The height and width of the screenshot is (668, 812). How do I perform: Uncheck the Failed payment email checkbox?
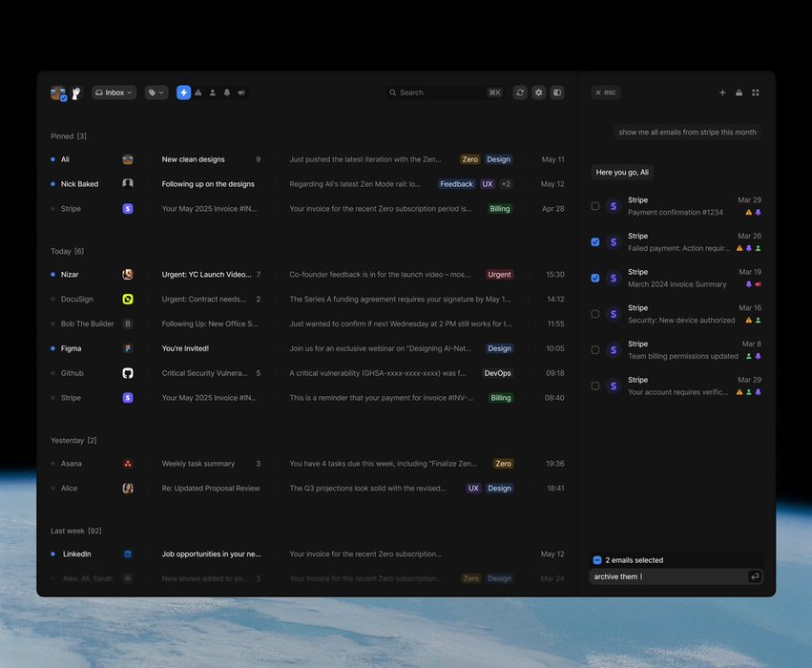tap(595, 242)
